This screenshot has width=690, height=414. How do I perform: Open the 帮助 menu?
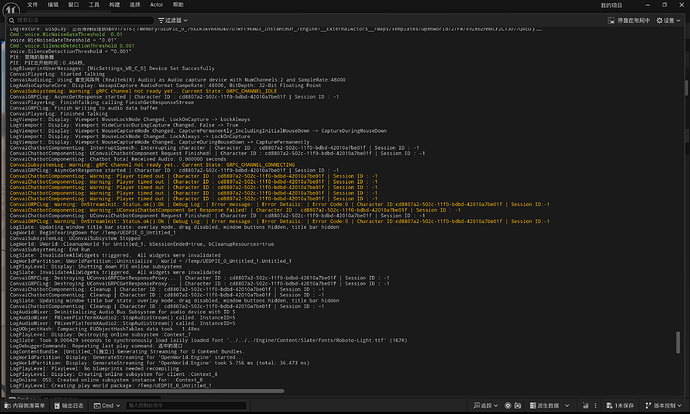[178, 5]
